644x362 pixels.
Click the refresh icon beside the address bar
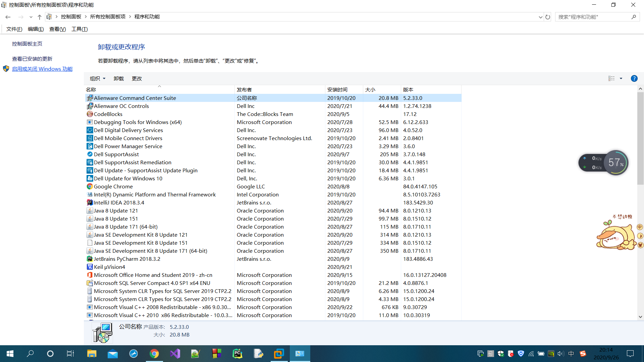(548, 17)
